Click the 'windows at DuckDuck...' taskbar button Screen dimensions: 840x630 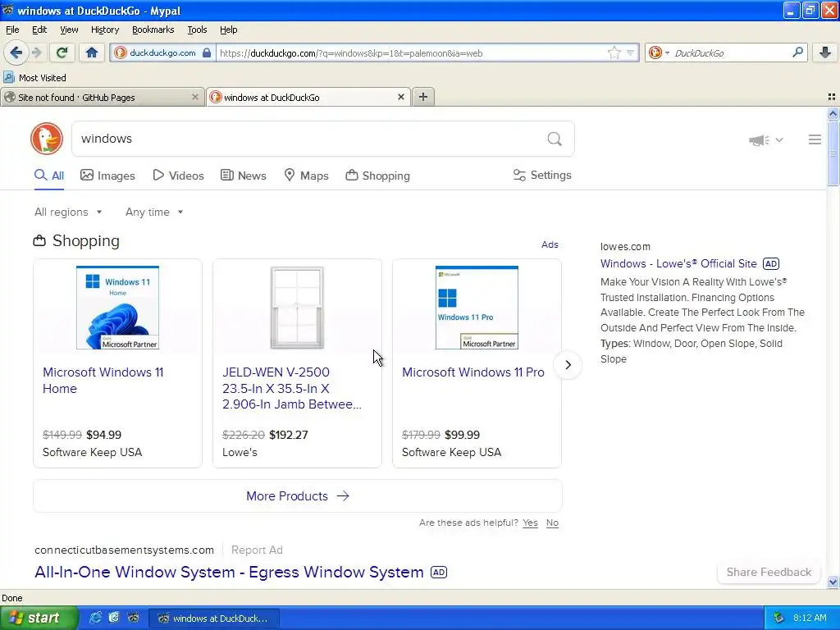point(214,619)
